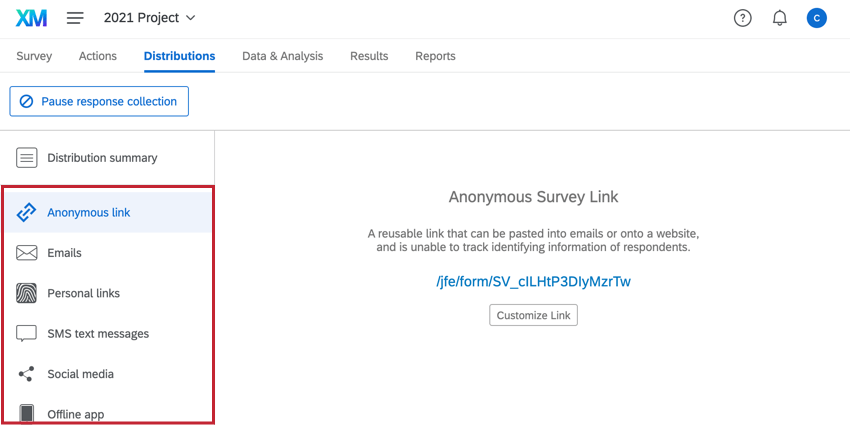
Task: Click the Emails envelope icon
Action: [27, 253]
